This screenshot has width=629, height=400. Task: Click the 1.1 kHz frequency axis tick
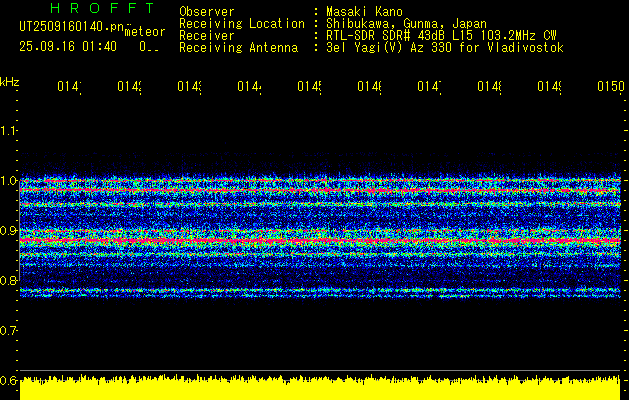coord(9,131)
